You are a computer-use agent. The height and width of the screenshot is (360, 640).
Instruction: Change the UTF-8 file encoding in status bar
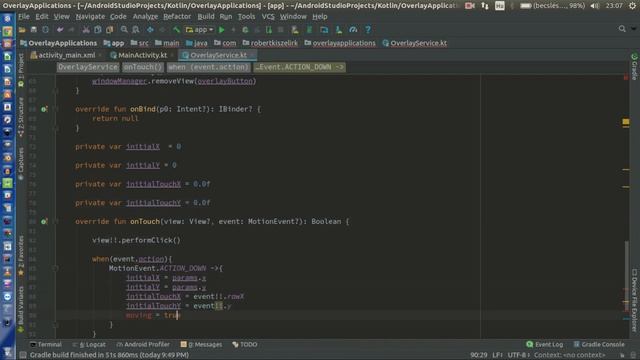tap(518, 355)
